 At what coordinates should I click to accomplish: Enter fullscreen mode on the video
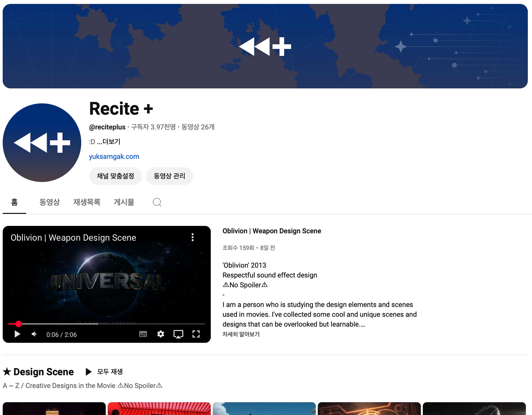click(x=196, y=334)
